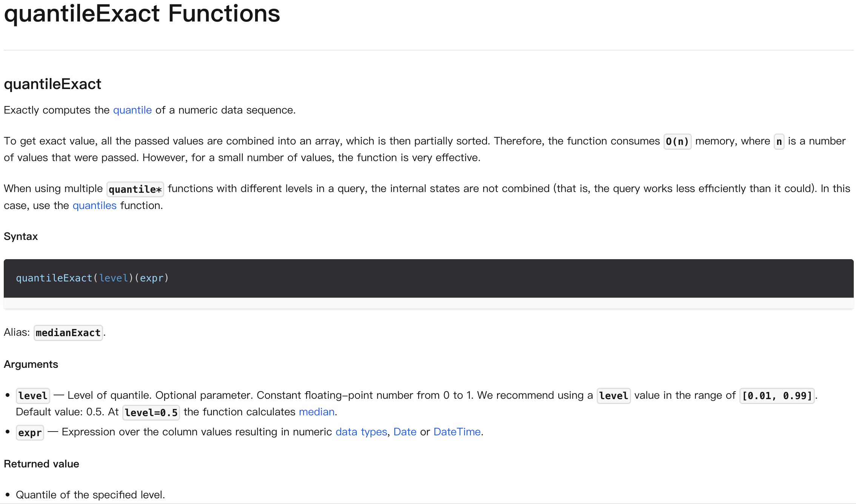This screenshot has width=856, height=504.
Task: Follow the 'quantiles' function link
Action: point(94,206)
